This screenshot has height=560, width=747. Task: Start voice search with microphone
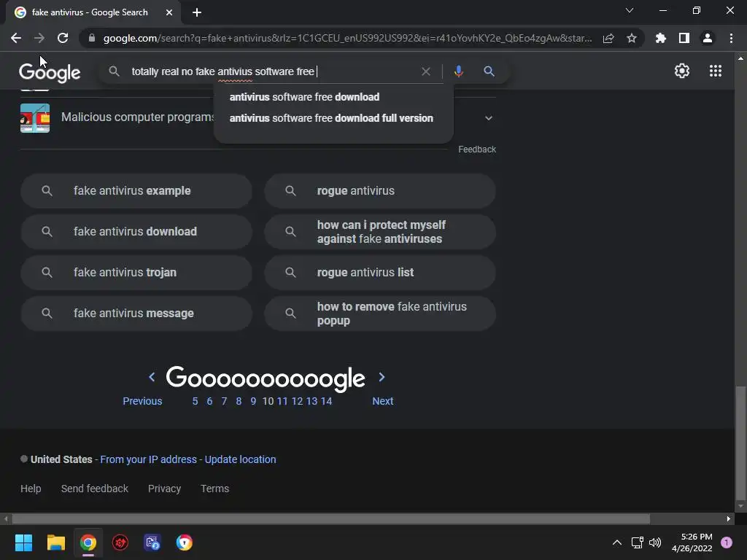[458, 71]
